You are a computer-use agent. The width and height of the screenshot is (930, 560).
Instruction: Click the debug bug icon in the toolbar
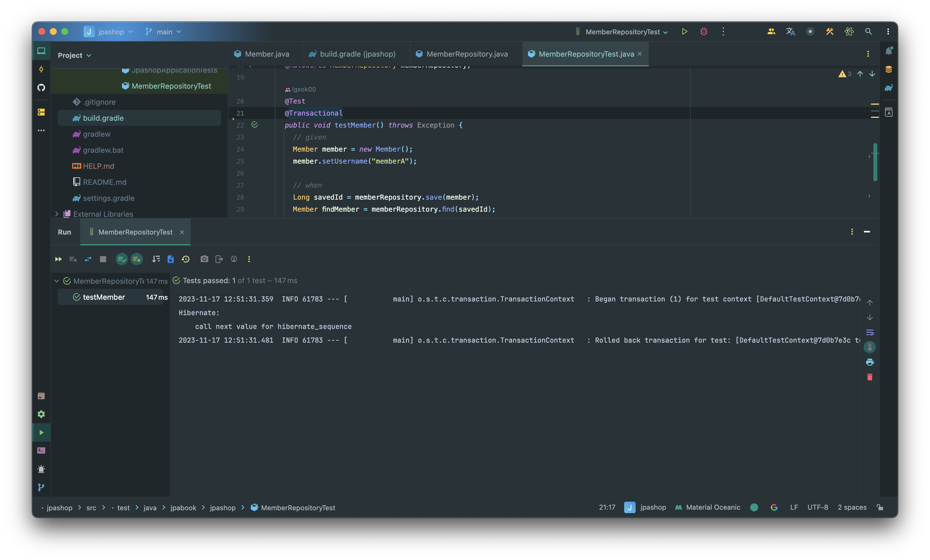click(x=704, y=32)
